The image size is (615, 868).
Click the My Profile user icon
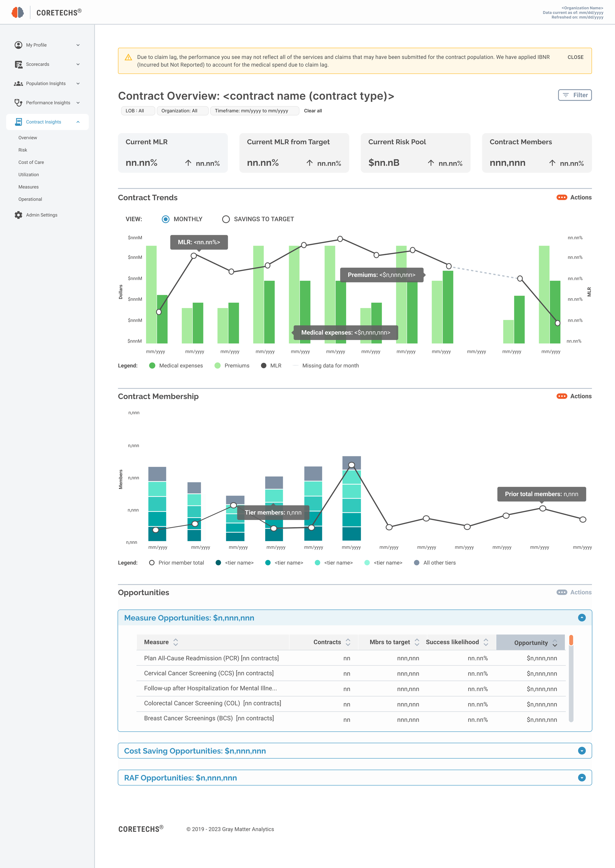click(x=18, y=45)
